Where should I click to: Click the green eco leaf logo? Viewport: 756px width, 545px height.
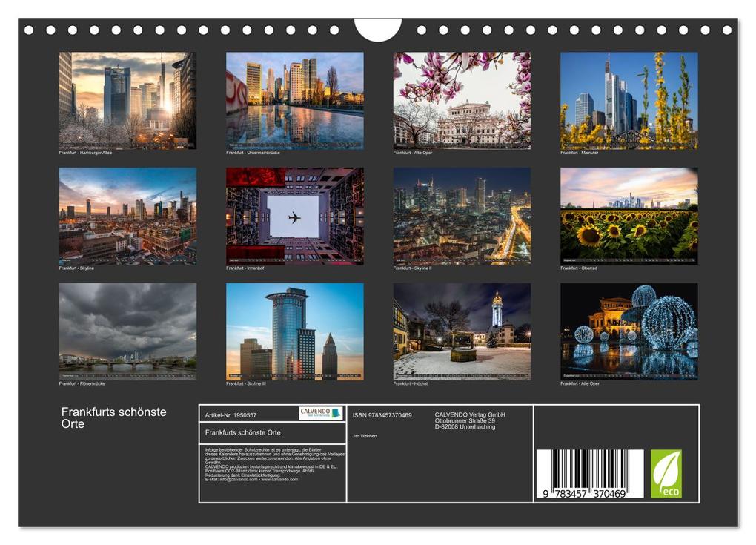[666, 474]
